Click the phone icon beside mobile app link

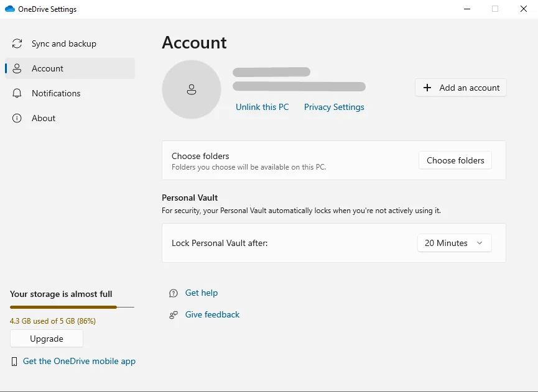14,362
